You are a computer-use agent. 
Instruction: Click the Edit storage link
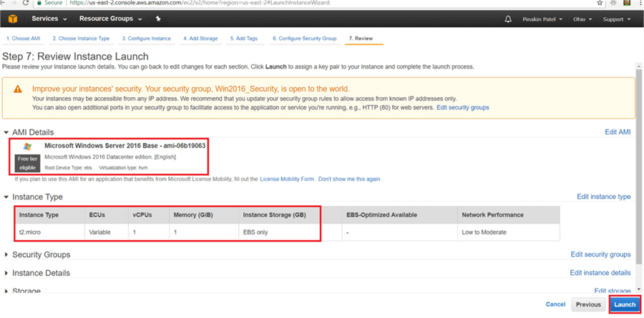(x=613, y=291)
